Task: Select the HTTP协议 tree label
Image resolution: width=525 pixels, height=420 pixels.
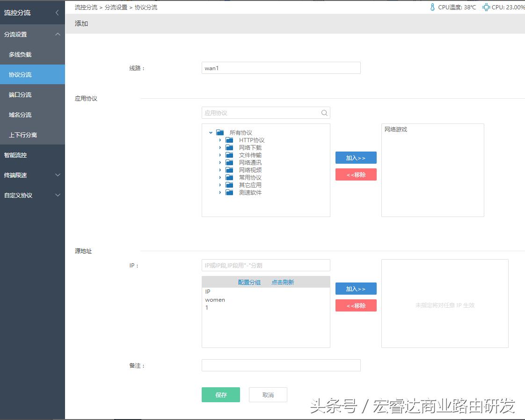Action: click(x=252, y=140)
